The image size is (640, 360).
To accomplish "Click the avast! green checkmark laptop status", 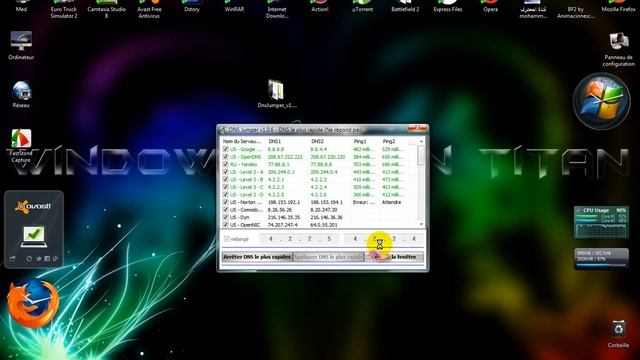I will coord(33,237).
